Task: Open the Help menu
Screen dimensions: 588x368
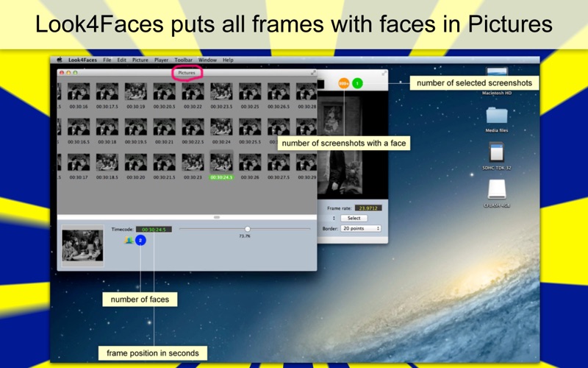Action: pos(228,60)
